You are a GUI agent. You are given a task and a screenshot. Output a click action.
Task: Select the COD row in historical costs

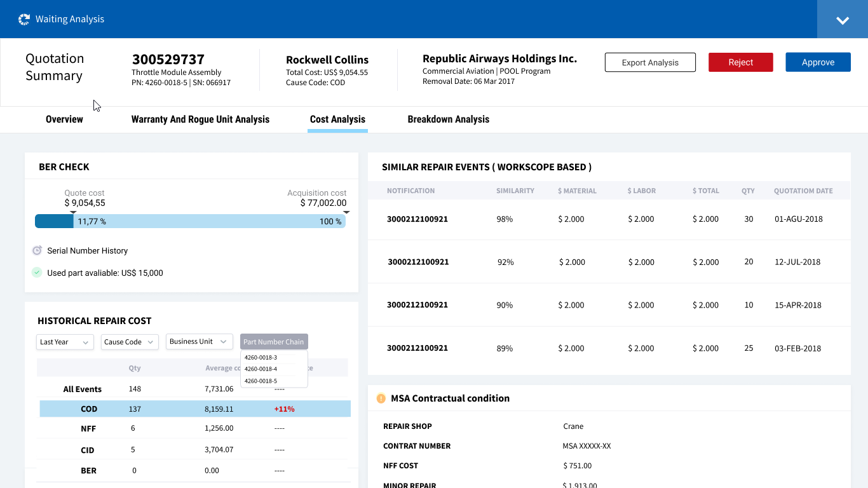click(x=195, y=409)
